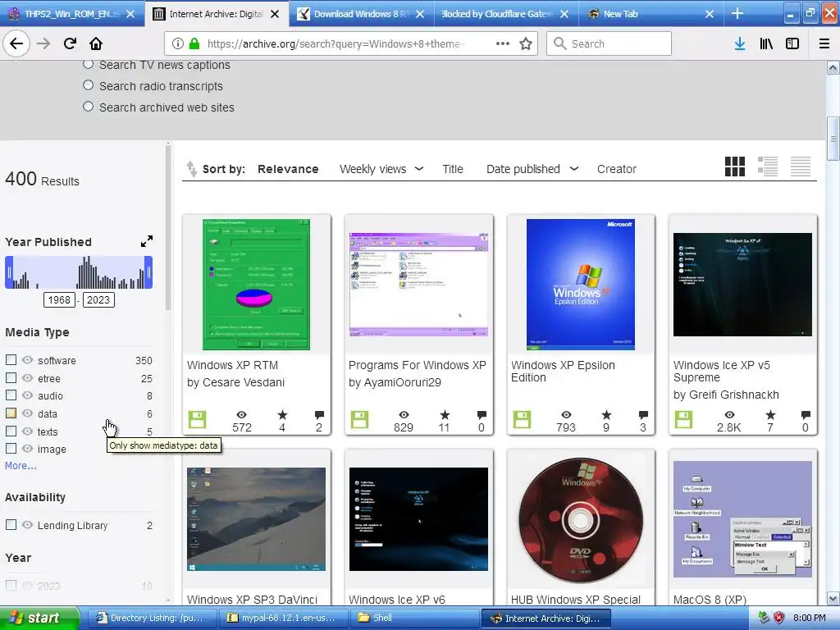Click the page vertical scrollbar thumb
This screenshot has width=840, height=630.
[833, 138]
